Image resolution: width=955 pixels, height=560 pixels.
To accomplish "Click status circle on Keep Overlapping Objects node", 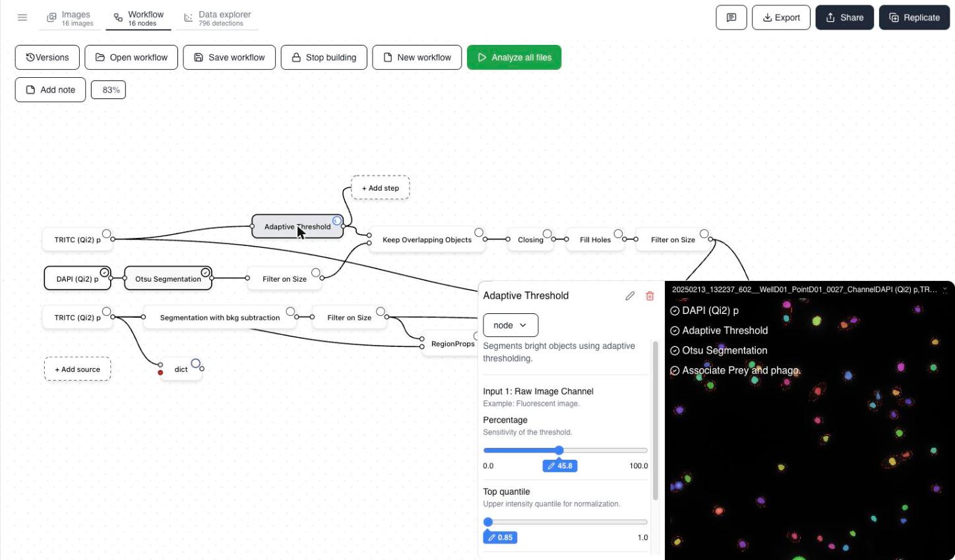I will pos(479,233).
